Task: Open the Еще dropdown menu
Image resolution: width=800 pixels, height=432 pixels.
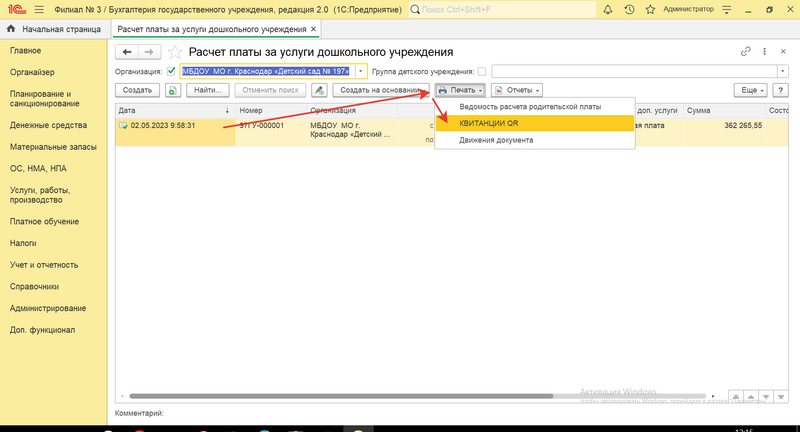Action: (x=749, y=90)
